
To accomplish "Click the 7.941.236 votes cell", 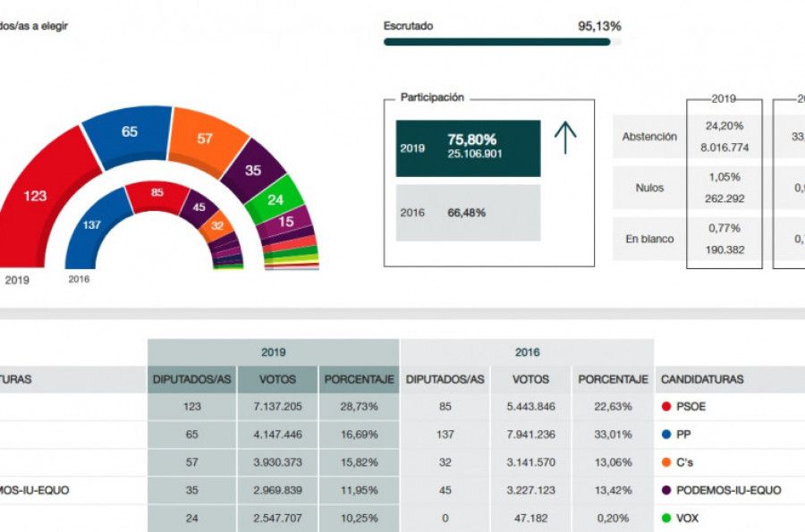I will pos(530,435).
